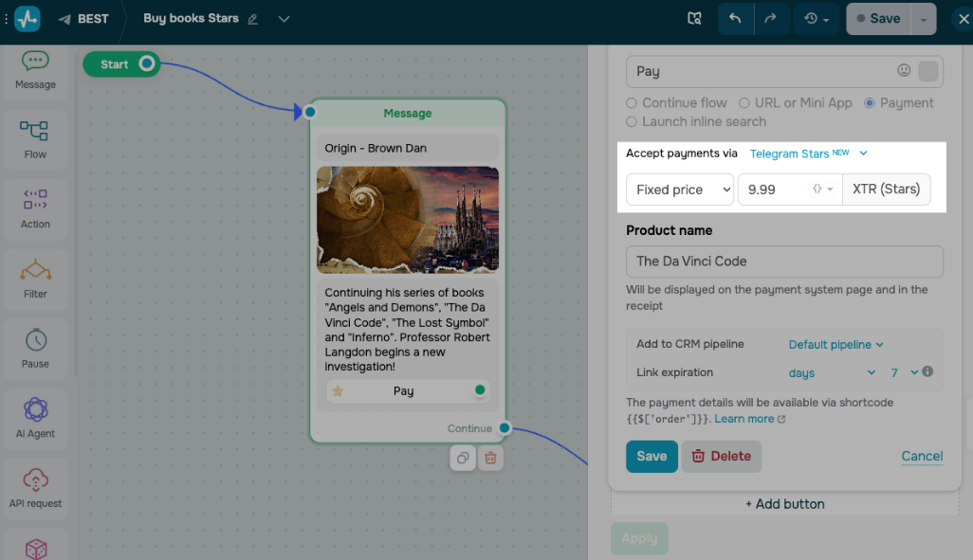Screen dimensions: 973x560
Task: Click the Message block input connector
Action: tap(310, 112)
